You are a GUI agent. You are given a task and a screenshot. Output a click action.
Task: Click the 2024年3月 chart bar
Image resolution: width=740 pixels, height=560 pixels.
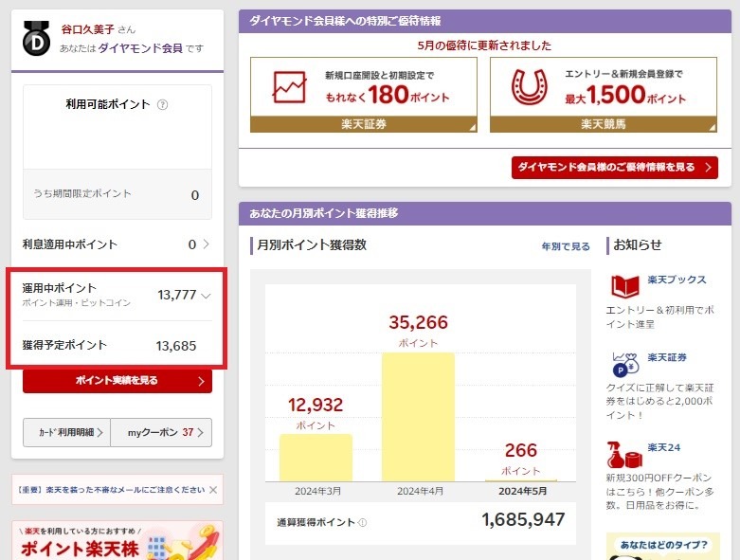point(316,458)
